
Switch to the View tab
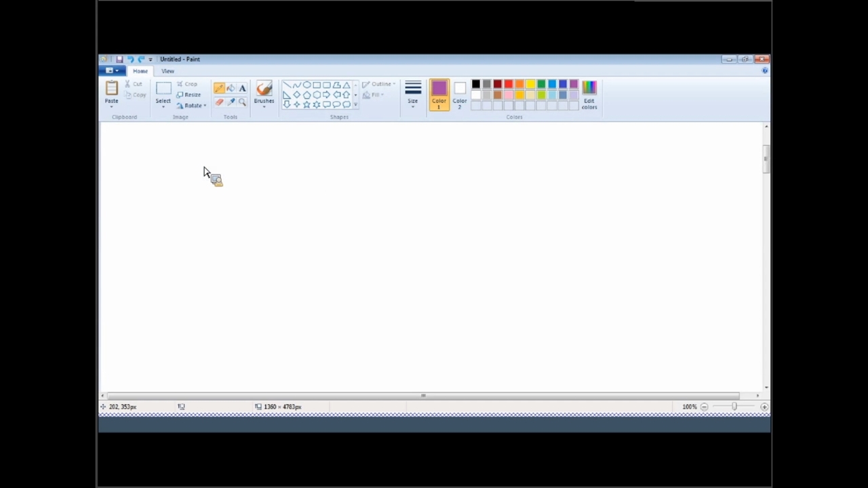click(x=167, y=71)
